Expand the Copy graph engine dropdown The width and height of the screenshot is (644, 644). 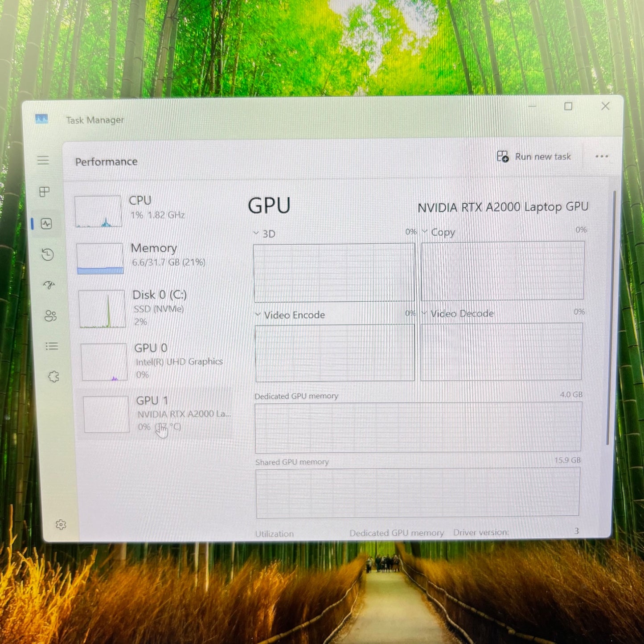click(x=425, y=232)
